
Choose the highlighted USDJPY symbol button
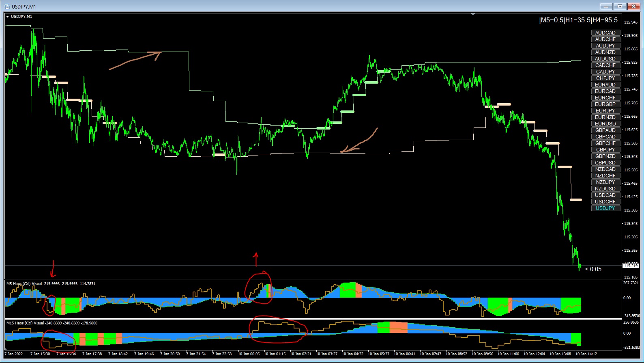tap(605, 208)
